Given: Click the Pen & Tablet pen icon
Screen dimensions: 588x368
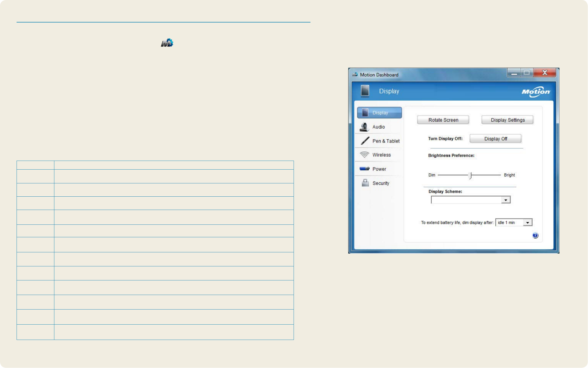Looking at the screenshot, I should tap(365, 141).
